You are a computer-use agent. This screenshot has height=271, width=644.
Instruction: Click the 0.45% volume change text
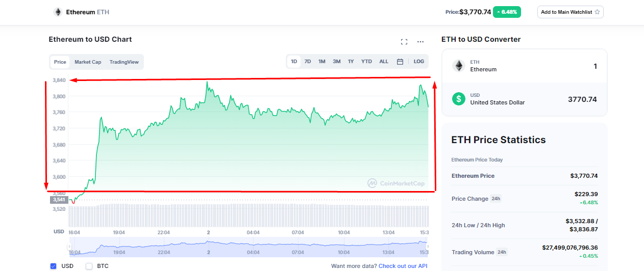[588, 256]
